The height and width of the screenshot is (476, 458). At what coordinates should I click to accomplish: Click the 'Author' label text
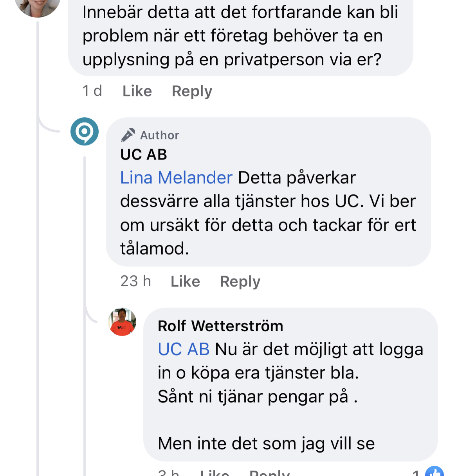pos(160,135)
